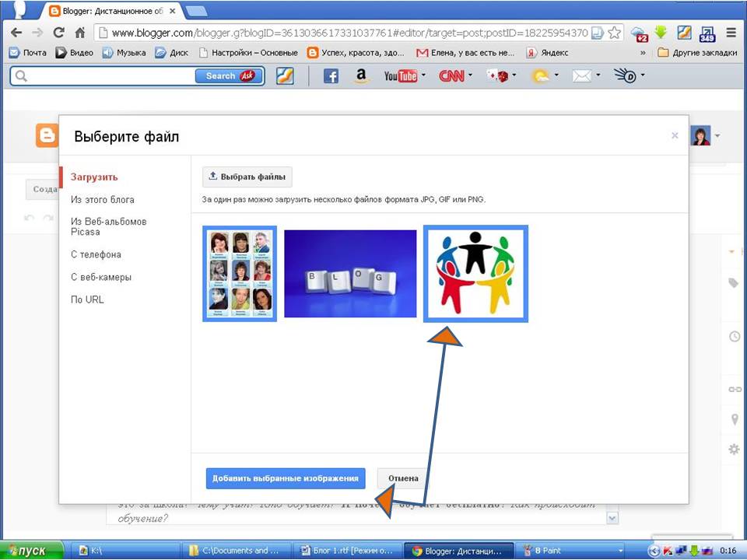Close the Выберите файл dialog
This screenshot has height=560, width=747.
coord(675,135)
